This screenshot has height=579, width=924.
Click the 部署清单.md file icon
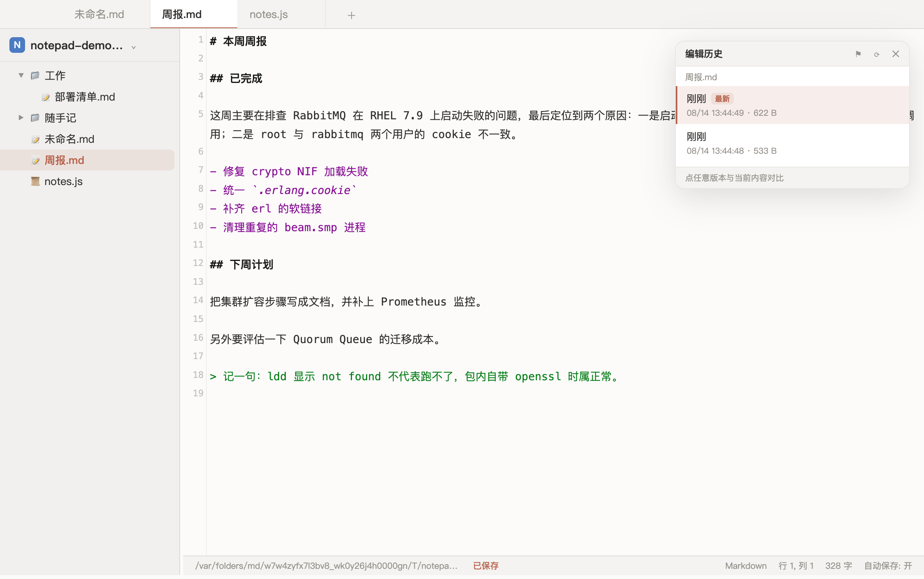[x=45, y=97]
